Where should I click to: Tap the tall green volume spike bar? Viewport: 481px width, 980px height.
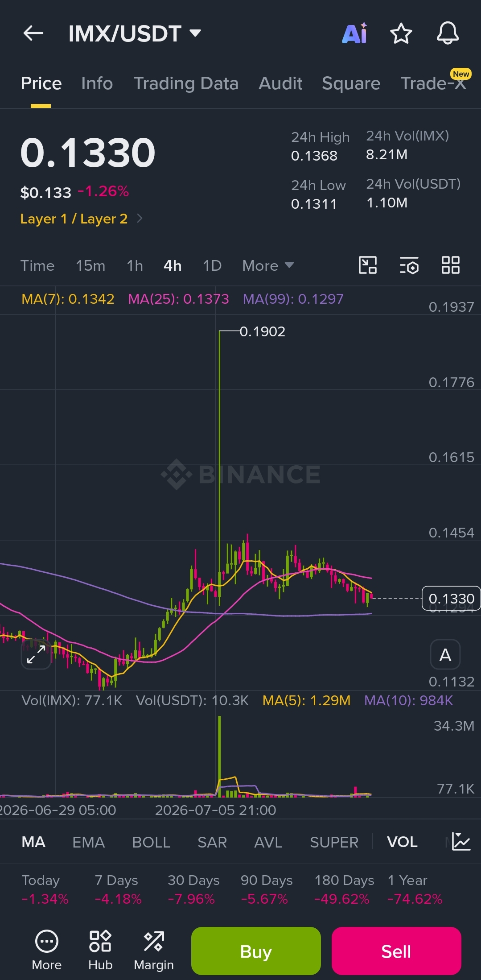(x=219, y=756)
